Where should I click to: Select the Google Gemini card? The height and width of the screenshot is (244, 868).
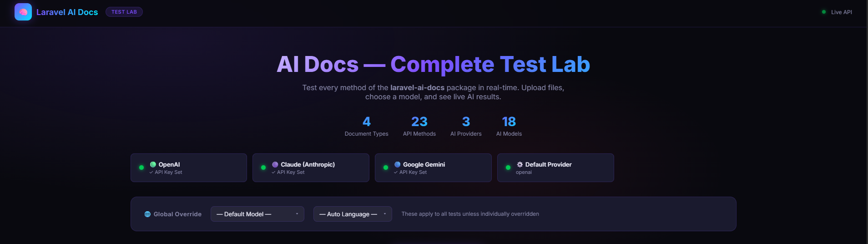433,168
